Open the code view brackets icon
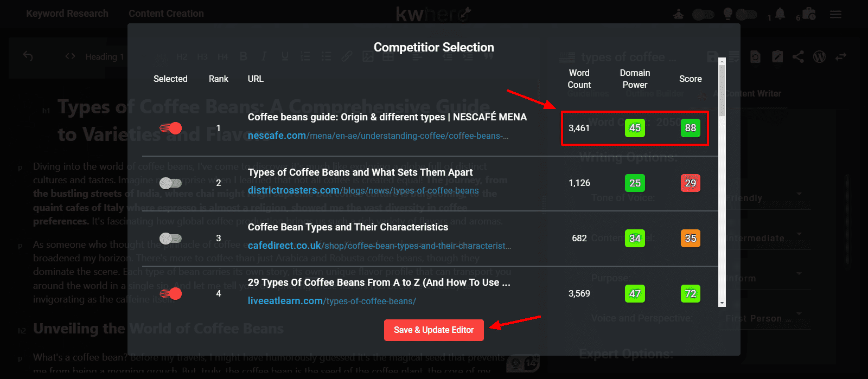Screen dimensions: 868x379 pos(70,56)
